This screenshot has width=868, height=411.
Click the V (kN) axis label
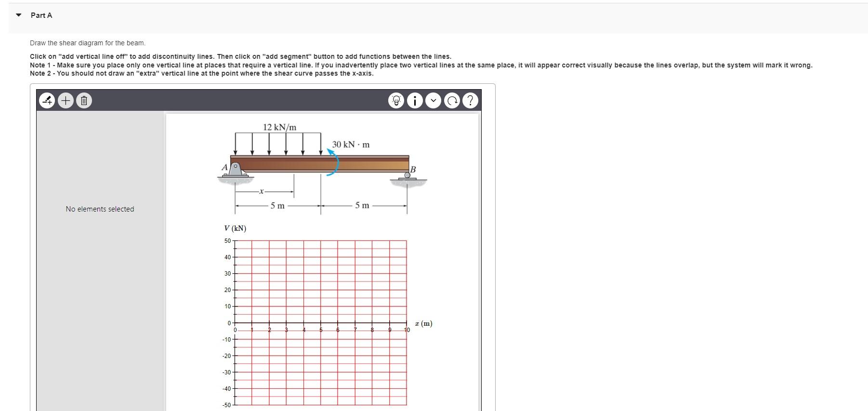tap(235, 228)
